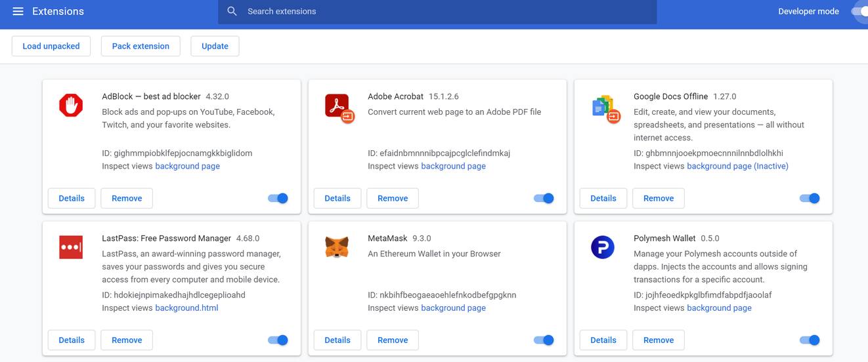
Task: Click MetaMask ID nkbihfbeogaeaoehlefnkodbefgpgknn
Action: coord(442,295)
